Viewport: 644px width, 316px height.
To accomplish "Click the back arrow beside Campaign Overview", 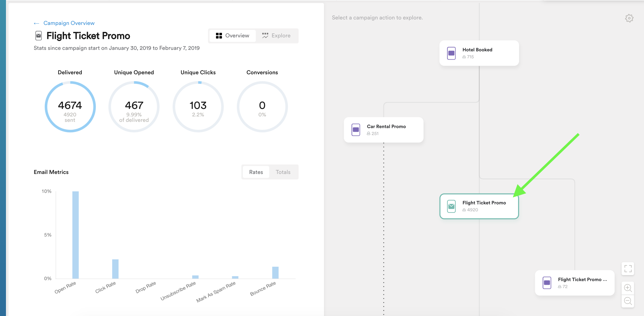I will click(37, 23).
